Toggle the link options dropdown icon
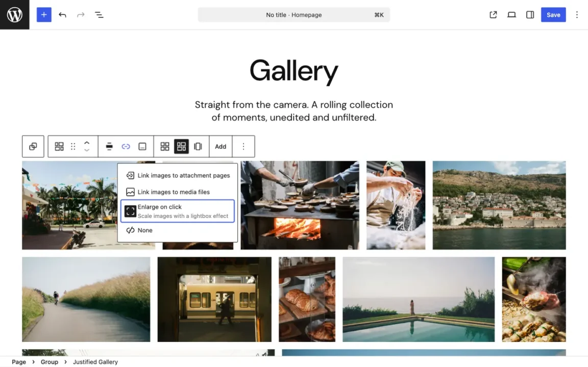Viewport: 588px width, 367px height. 126,146
